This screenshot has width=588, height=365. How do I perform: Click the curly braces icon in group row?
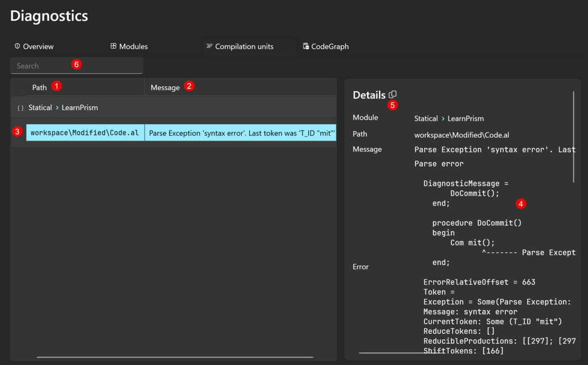click(20, 108)
